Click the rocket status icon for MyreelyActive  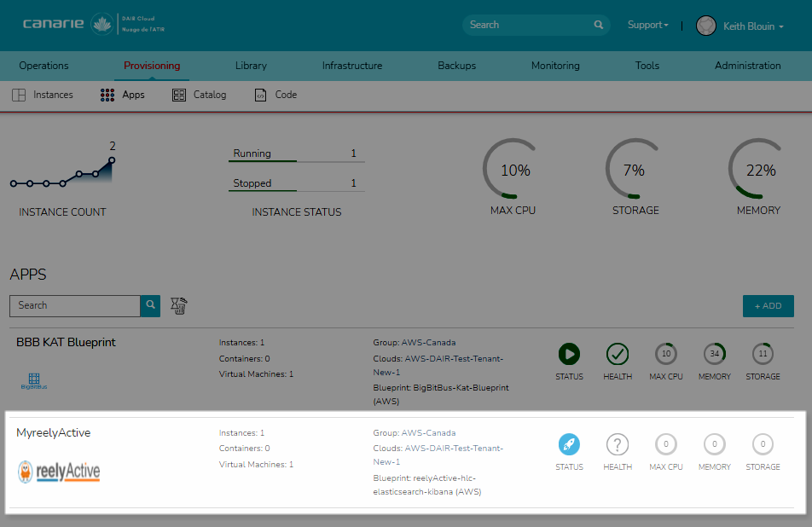coord(569,444)
